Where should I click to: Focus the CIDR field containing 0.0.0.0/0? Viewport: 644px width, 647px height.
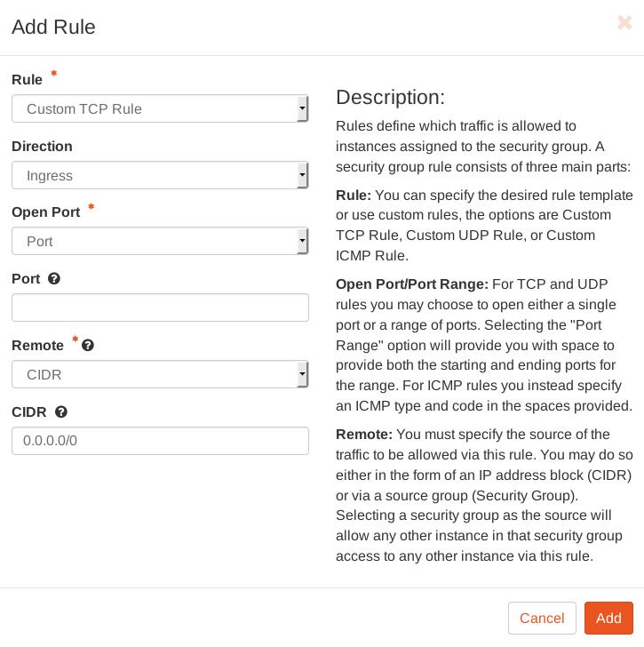tap(160, 441)
